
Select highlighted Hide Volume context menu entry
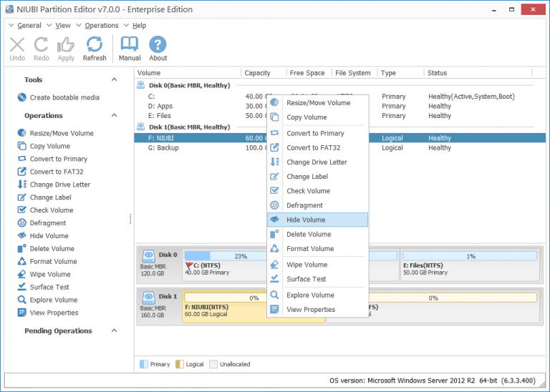click(x=318, y=220)
